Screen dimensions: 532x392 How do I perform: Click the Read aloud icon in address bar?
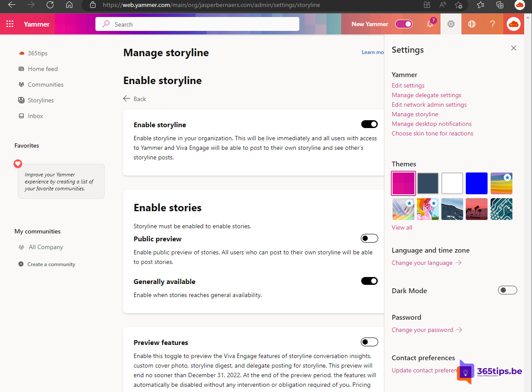pos(443,5)
